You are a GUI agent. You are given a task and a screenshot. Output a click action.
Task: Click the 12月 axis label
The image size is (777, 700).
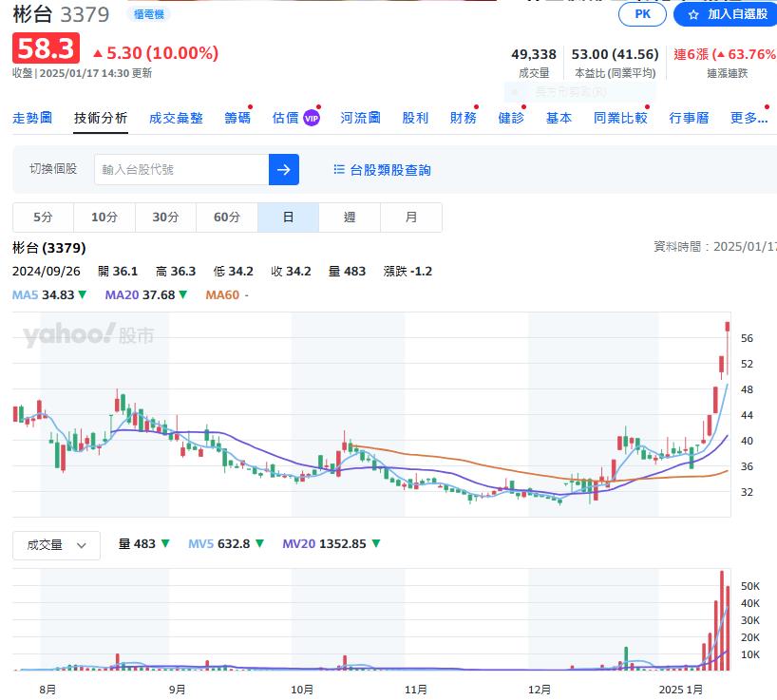coord(540,690)
